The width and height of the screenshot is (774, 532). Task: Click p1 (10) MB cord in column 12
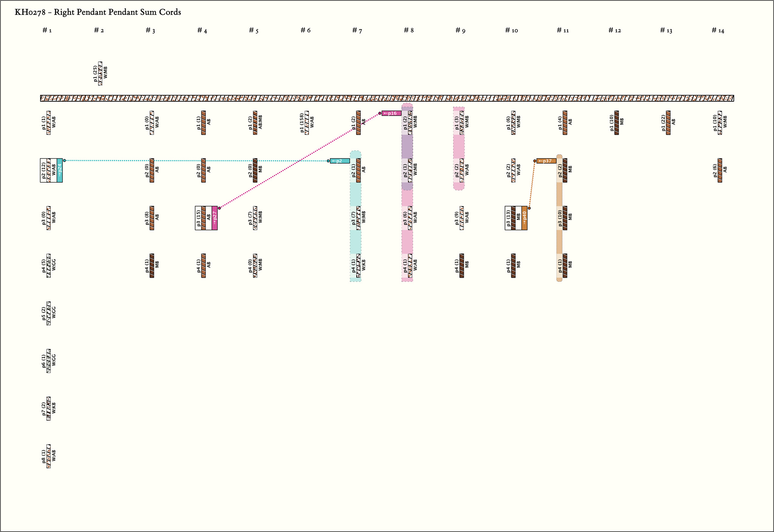point(616,123)
